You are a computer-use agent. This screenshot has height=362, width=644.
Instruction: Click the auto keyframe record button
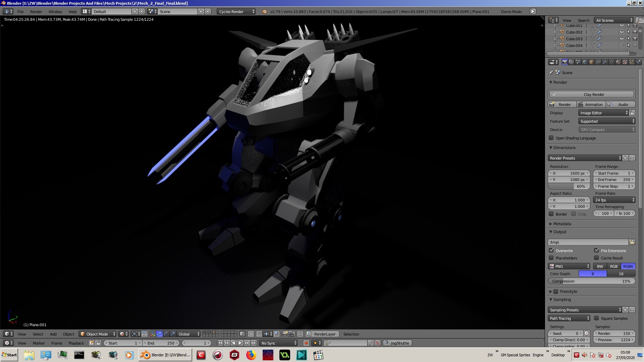click(306, 343)
